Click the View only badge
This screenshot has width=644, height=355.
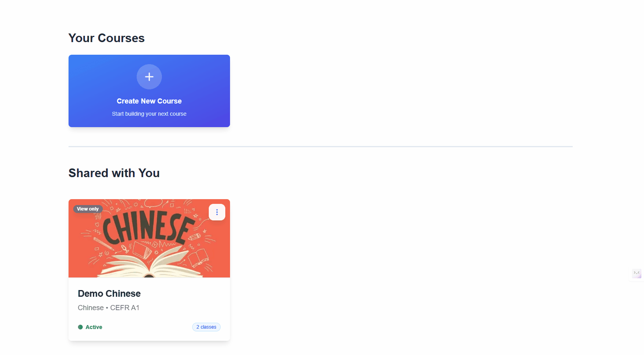click(88, 209)
